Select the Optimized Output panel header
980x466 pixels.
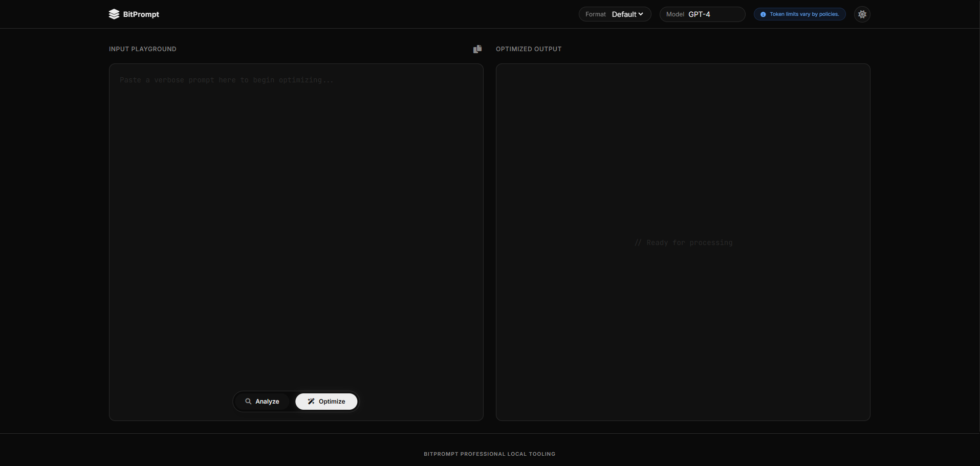[x=528, y=49]
